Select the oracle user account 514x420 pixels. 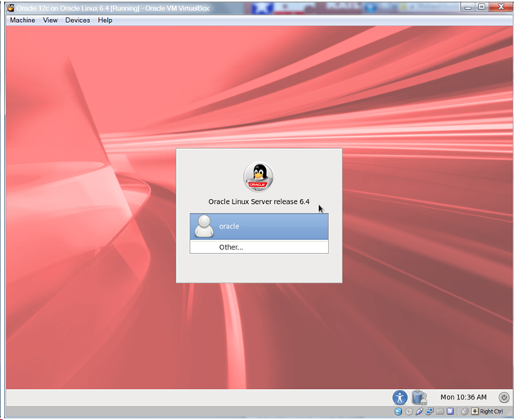point(259,226)
